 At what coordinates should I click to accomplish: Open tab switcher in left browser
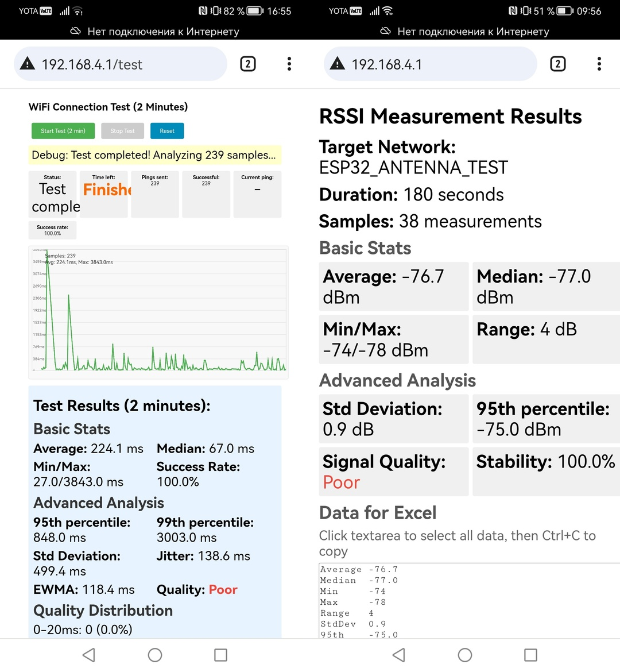pyautogui.click(x=247, y=64)
